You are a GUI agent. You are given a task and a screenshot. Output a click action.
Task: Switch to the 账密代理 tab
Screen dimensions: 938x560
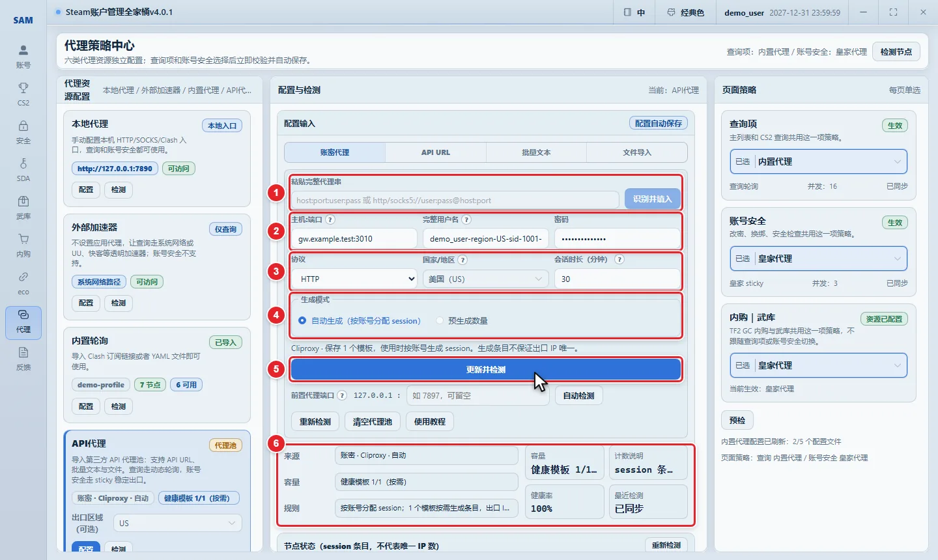(x=335, y=152)
